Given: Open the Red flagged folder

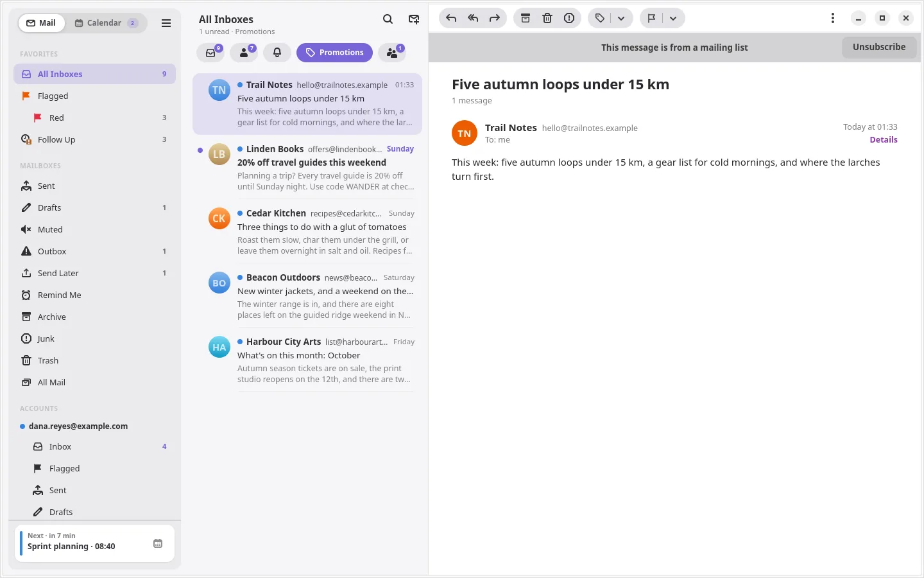Looking at the screenshot, I should [94, 118].
